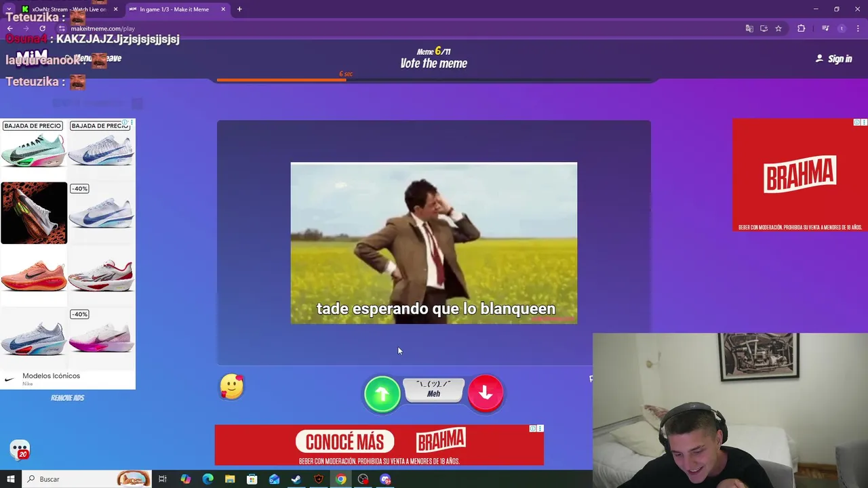Click the orange Nike running shoe

point(33,275)
